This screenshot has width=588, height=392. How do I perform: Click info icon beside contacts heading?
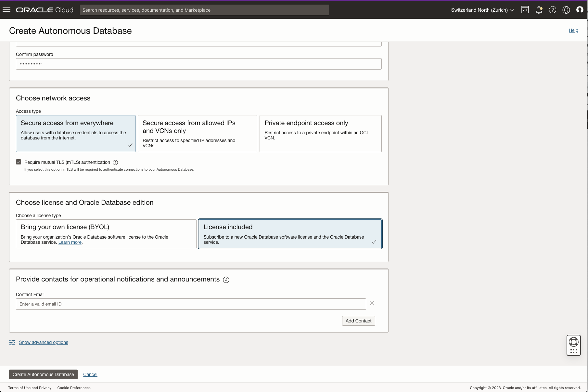tap(226, 280)
